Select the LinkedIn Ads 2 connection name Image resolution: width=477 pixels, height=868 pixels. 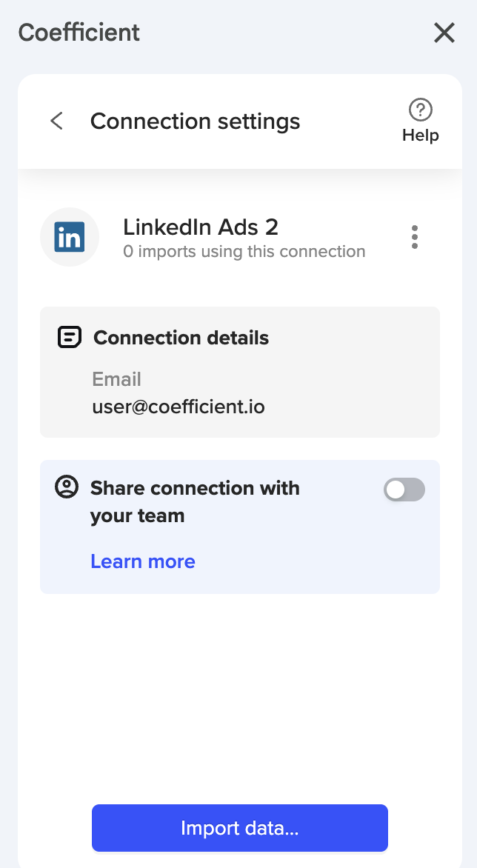point(201,227)
